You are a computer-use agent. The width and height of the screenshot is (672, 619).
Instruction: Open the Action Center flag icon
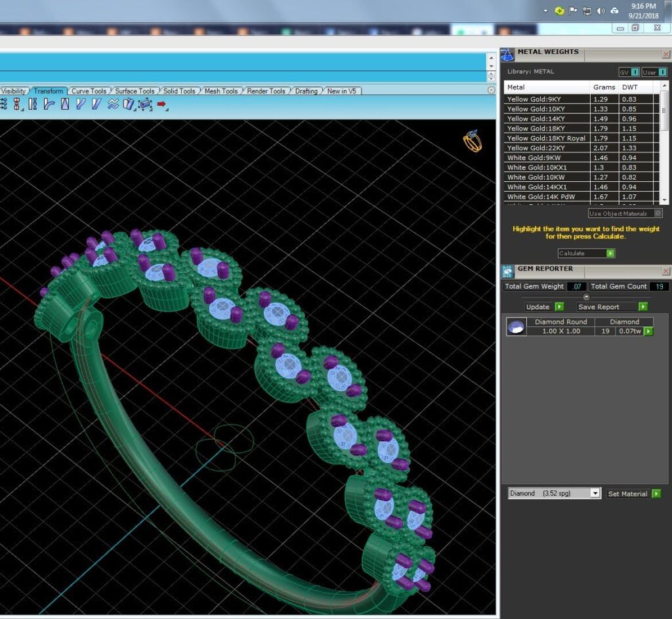(x=573, y=11)
